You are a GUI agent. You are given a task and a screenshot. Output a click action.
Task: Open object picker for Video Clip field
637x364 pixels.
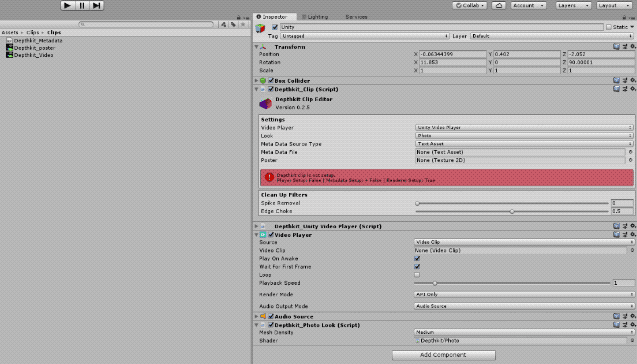(x=632, y=250)
